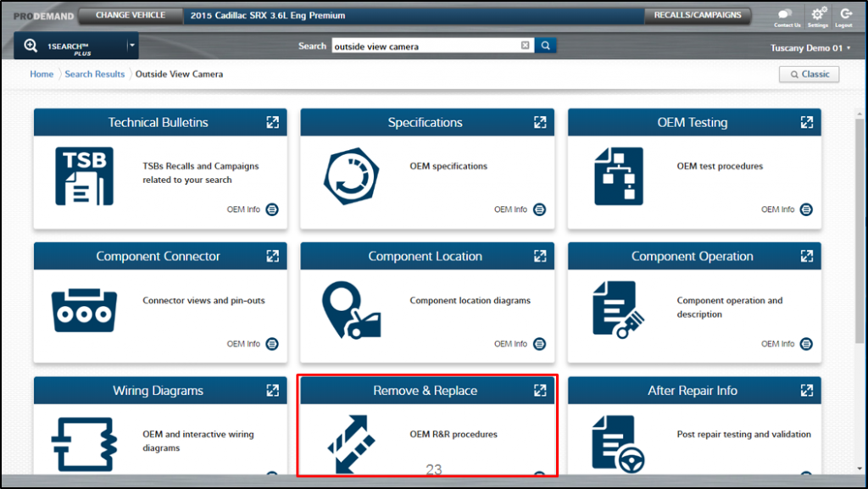Clear the search box text
The height and width of the screenshot is (489, 868).
click(526, 46)
